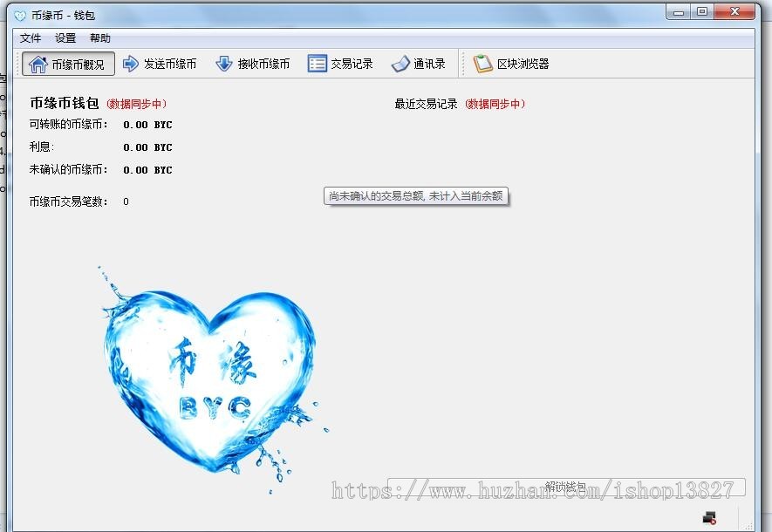
Task: Select the 币缘币概况 overview toolbar icon
Action: click(66, 63)
